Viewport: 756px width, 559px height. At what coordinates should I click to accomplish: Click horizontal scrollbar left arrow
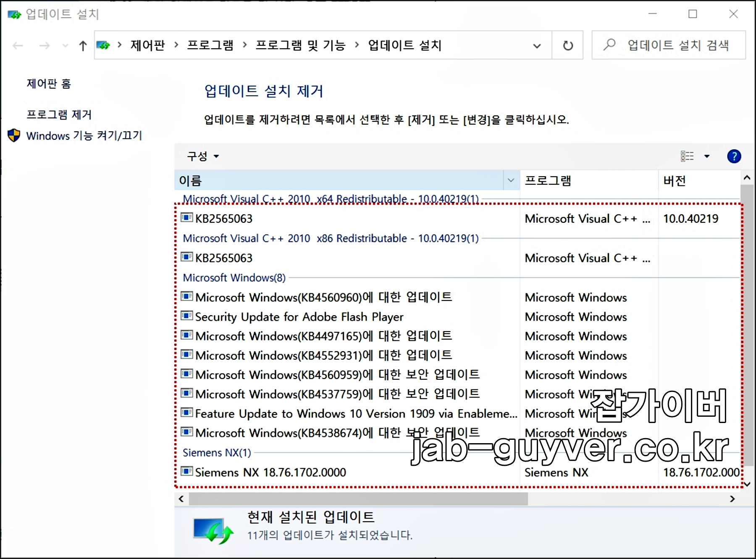pyautogui.click(x=181, y=499)
